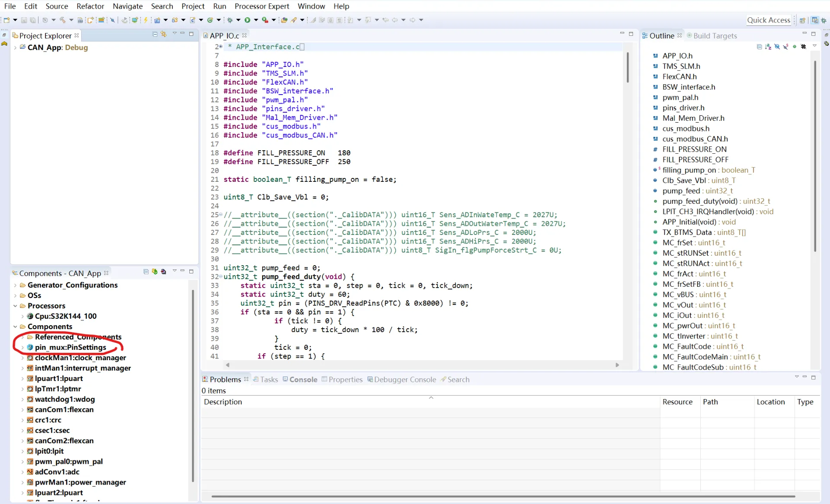830x504 pixels.
Task: Close the APP_IO.c editor tab
Action: [x=244, y=35]
